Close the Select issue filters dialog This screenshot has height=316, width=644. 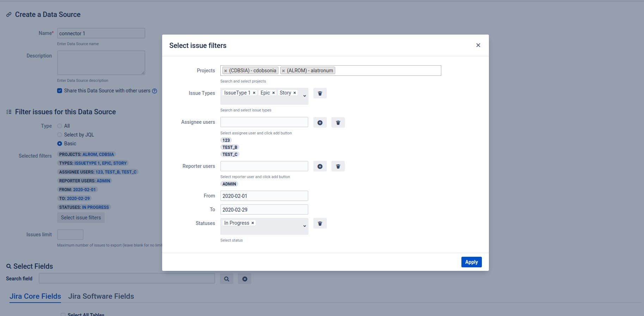[478, 45]
